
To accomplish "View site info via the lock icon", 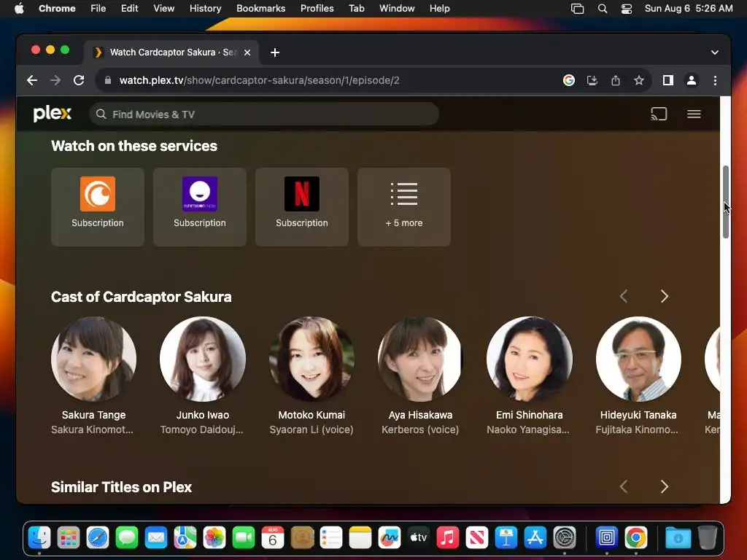I will tap(108, 80).
